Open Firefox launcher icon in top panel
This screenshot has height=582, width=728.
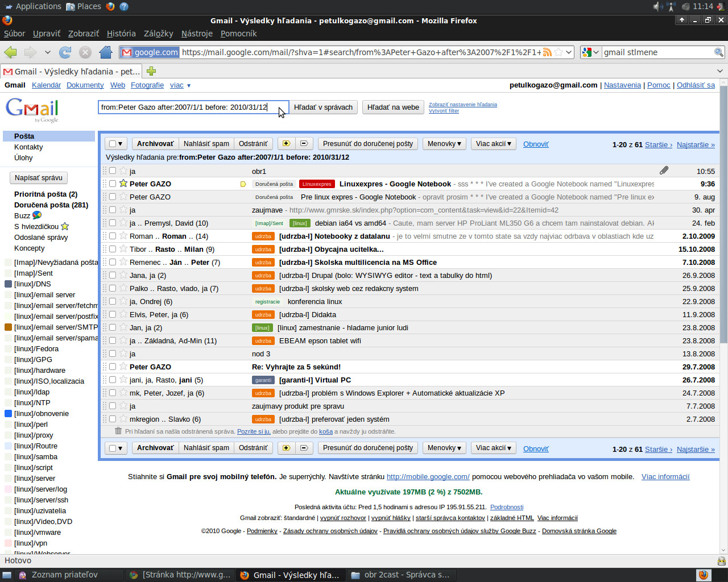pyautogui.click(x=110, y=6)
